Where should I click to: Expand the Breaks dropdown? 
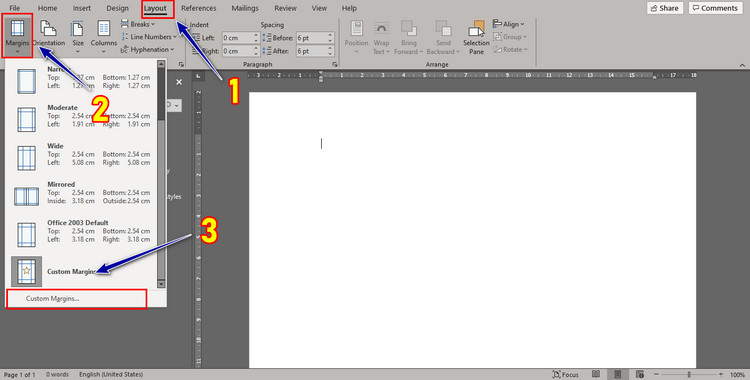coord(138,24)
